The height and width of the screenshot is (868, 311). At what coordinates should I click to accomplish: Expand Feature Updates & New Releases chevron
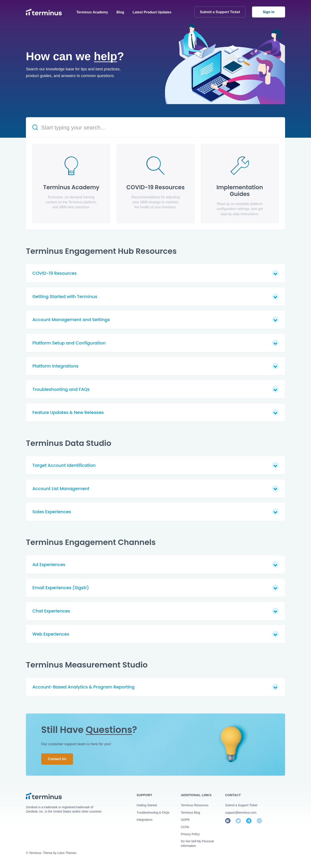pyautogui.click(x=275, y=413)
